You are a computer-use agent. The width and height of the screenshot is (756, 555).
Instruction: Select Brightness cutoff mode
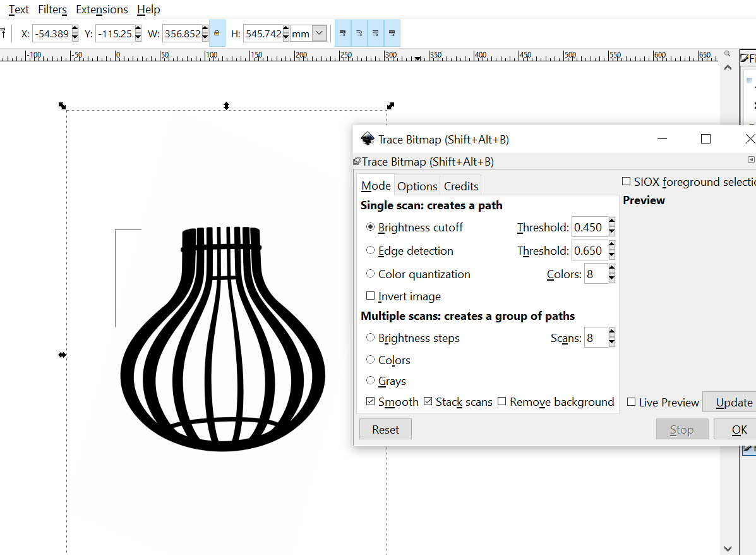(370, 227)
